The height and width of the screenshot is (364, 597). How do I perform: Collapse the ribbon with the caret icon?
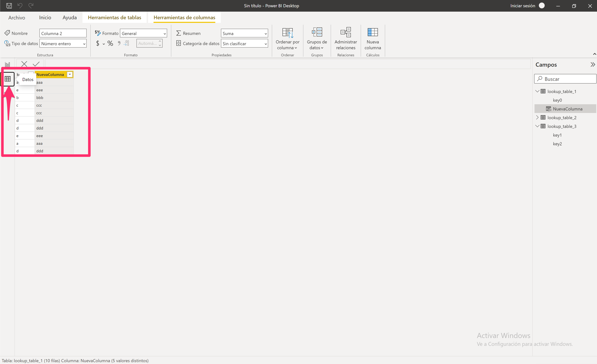tap(594, 54)
